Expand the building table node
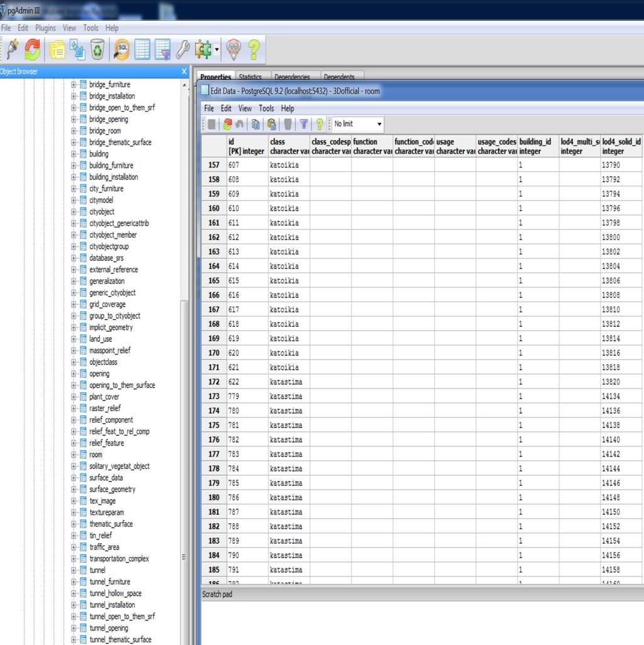The width and height of the screenshot is (644, 645). pyautogui.click(x=73, y=154)
